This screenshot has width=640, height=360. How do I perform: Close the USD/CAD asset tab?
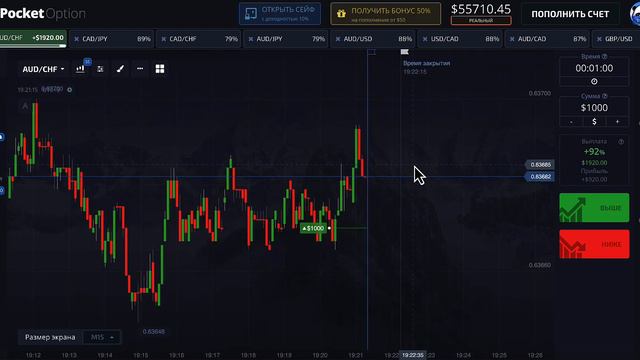[x=425, y=39]
